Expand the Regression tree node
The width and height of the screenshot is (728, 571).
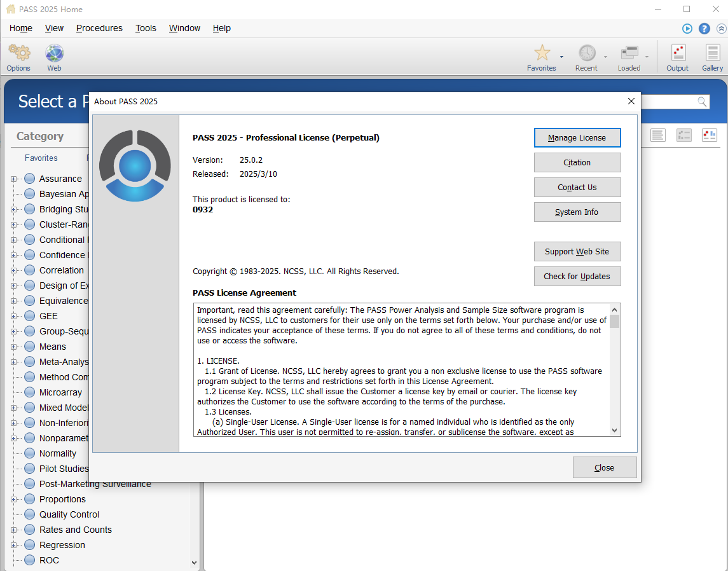point(13,545)
